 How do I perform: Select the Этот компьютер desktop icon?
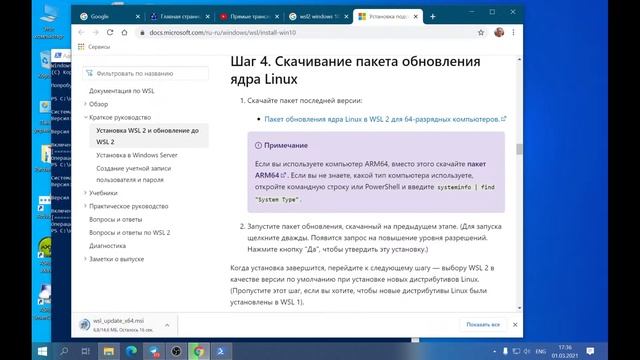(49, 22)
